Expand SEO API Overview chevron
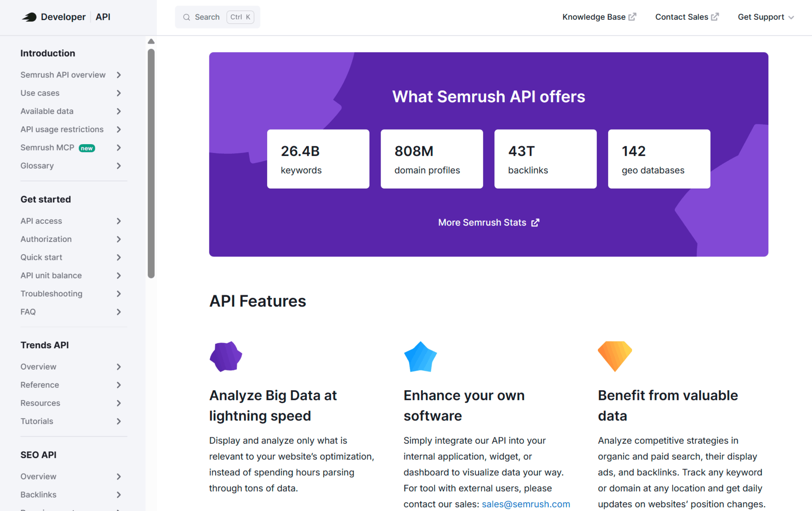 [x=119, y=477]
